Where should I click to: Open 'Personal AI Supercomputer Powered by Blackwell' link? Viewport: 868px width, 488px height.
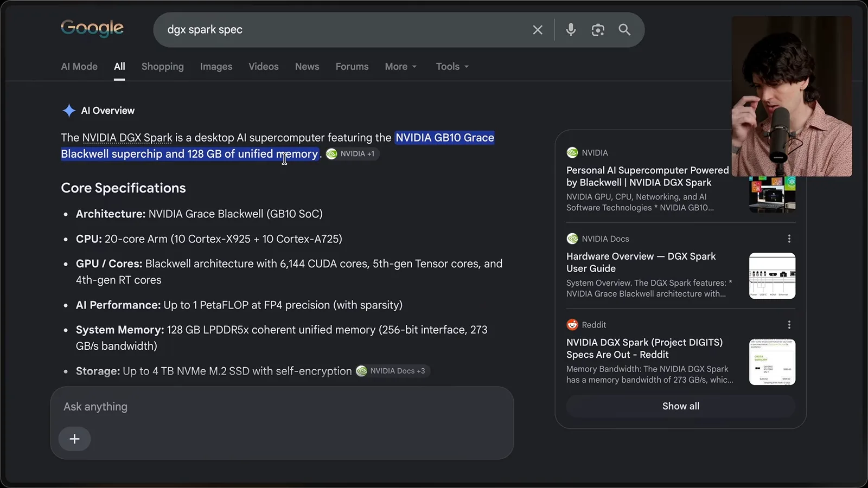[648, 176]
